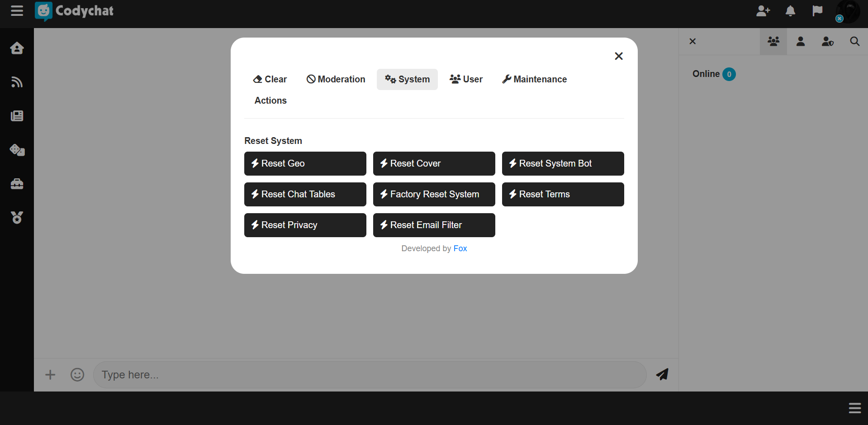Click the home icon in left sidebar
The image size is (868, 425).
(17, 48)
